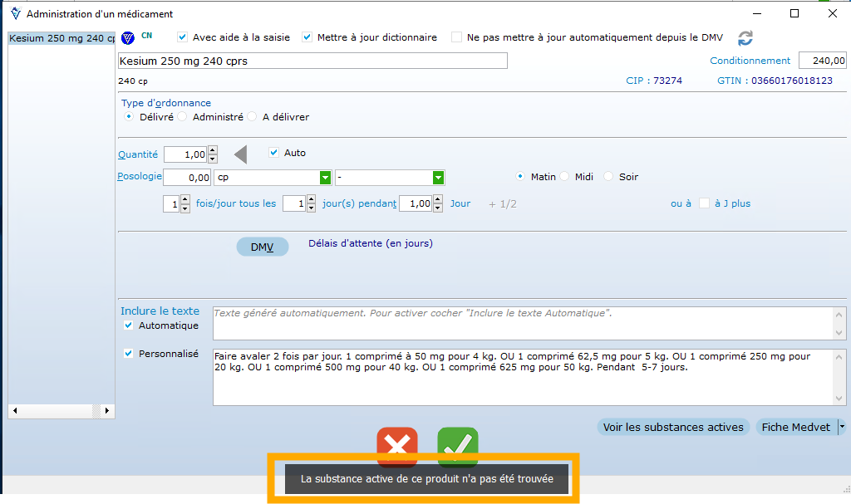Click the Quantité link label
Screen dimensions: 851x504
click(138, 154)
